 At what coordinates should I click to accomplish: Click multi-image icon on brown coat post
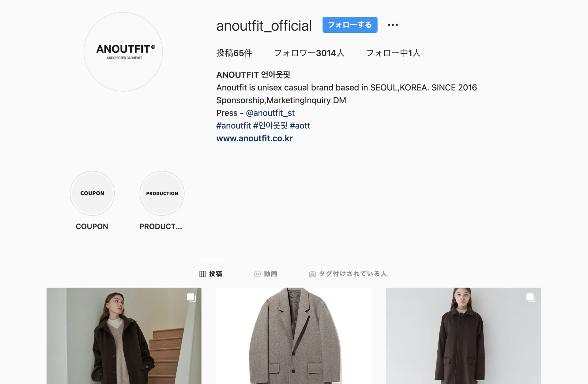531,297
